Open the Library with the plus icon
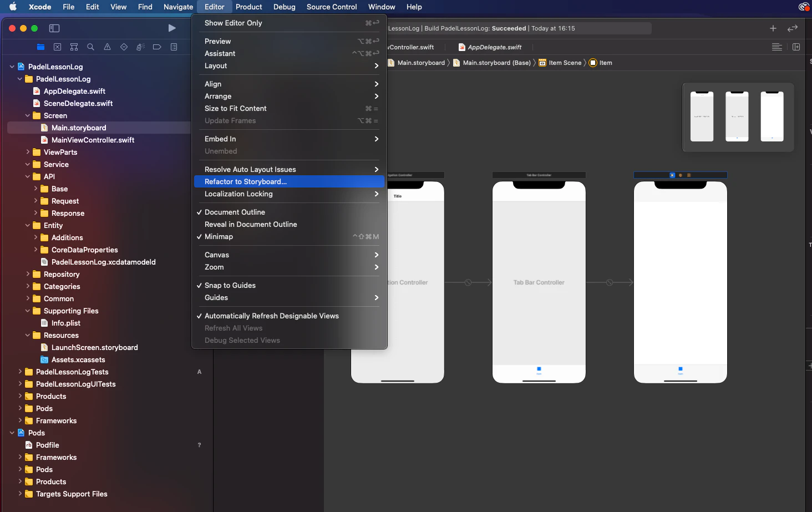 pyautogui.click(x=773, y=28)
